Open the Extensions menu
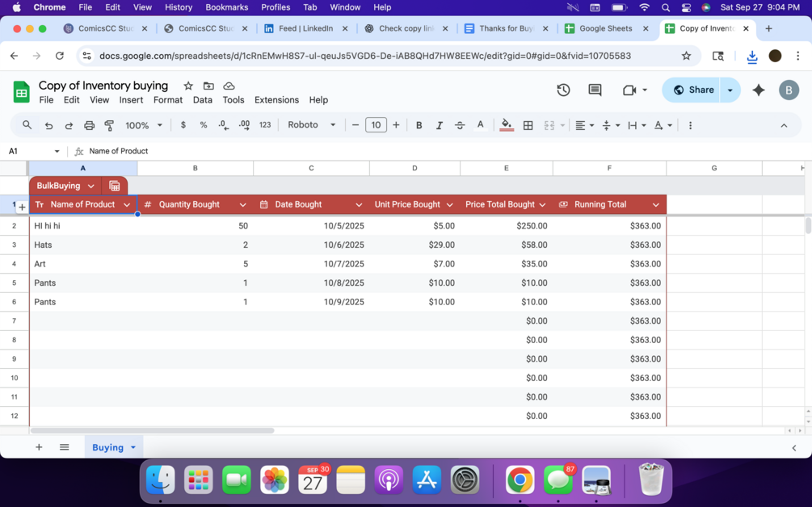 276,100
